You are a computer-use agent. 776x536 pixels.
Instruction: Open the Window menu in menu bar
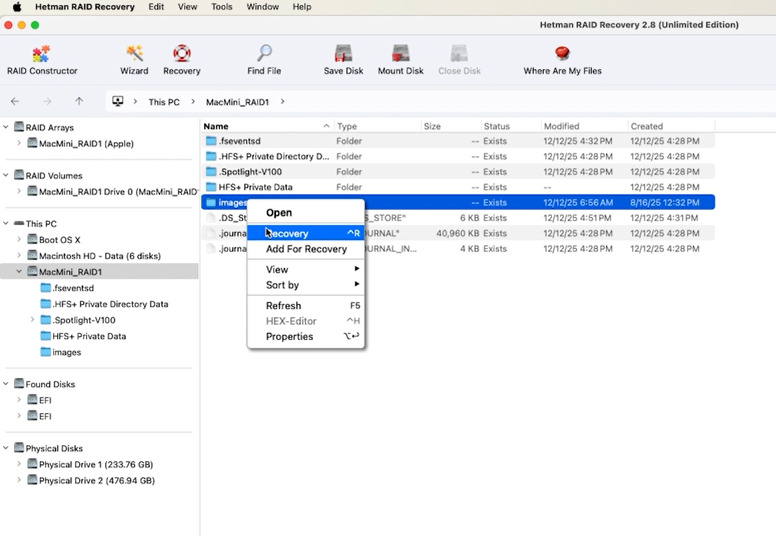click(263, 7)
